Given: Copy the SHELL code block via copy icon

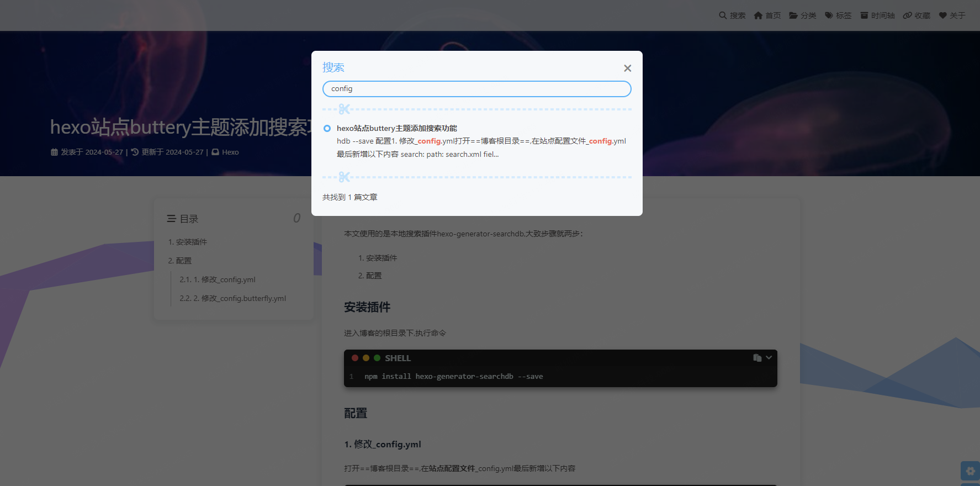Looking at the screenshot, I should [757, 358].
